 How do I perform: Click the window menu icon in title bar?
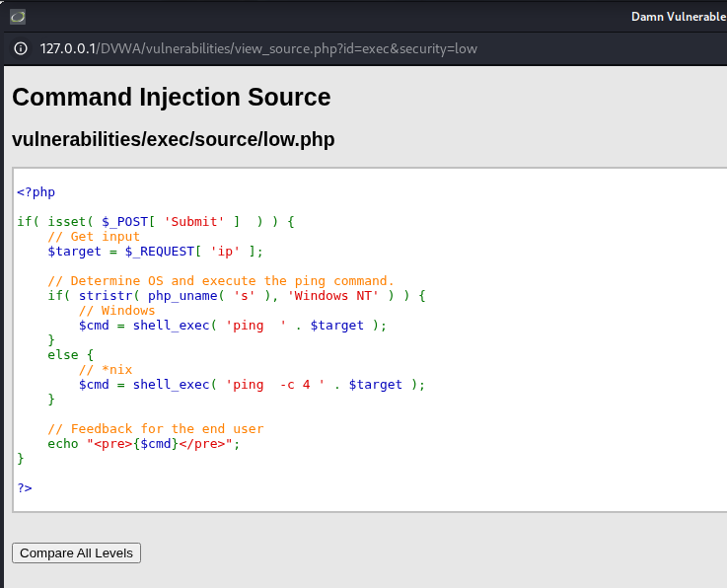18,17
